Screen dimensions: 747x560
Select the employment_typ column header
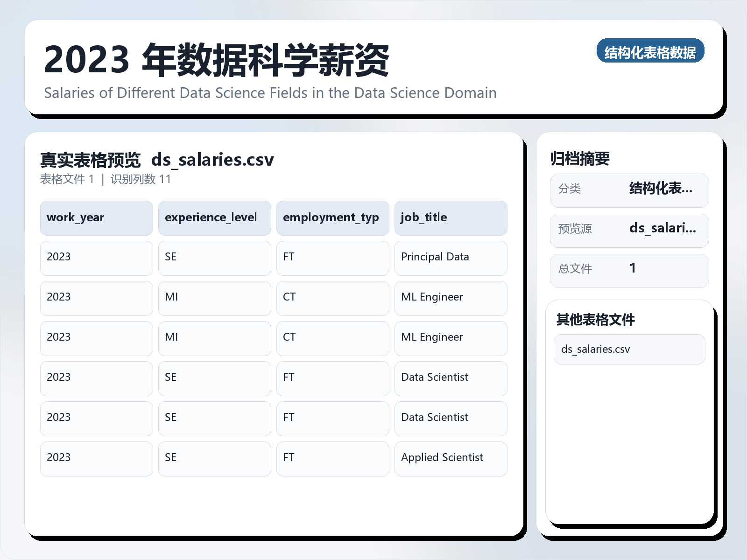(x=332, y=217)
